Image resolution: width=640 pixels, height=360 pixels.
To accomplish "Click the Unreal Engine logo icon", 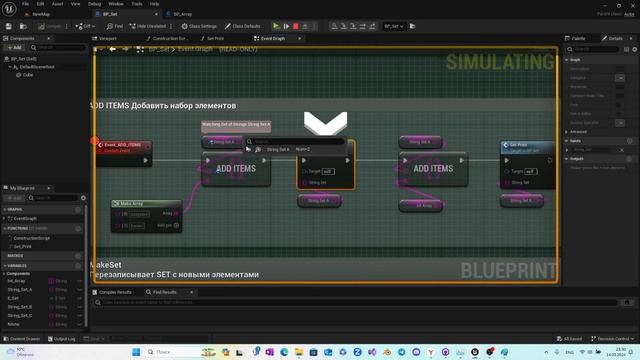I will point(9,9).
